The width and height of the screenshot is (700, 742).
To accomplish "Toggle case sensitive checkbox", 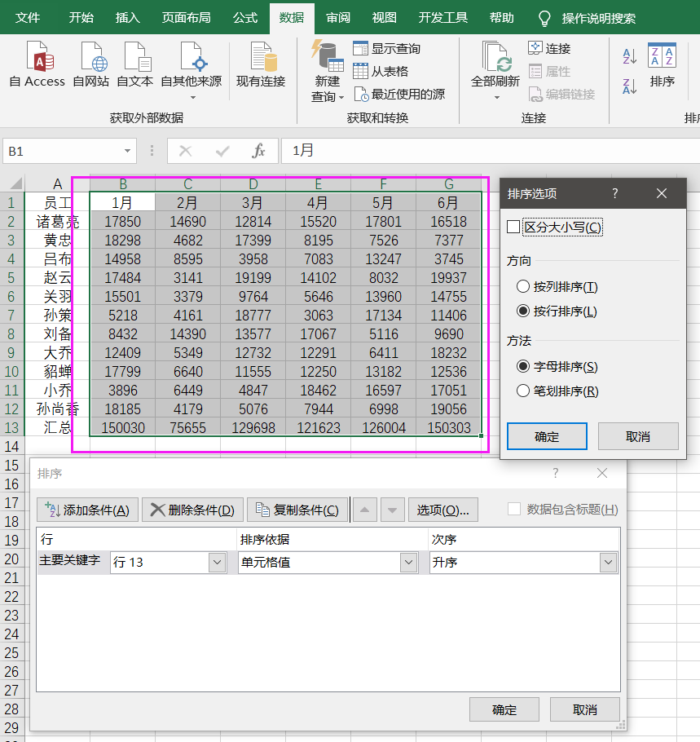I will 513,227.
